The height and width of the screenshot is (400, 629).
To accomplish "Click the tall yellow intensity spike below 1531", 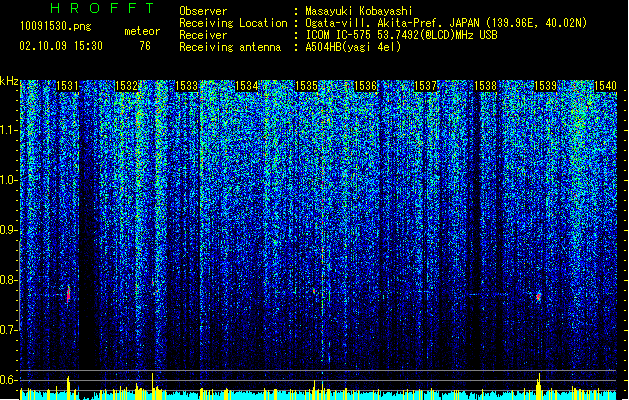I will pyautogui.click(x=68, y=388).
